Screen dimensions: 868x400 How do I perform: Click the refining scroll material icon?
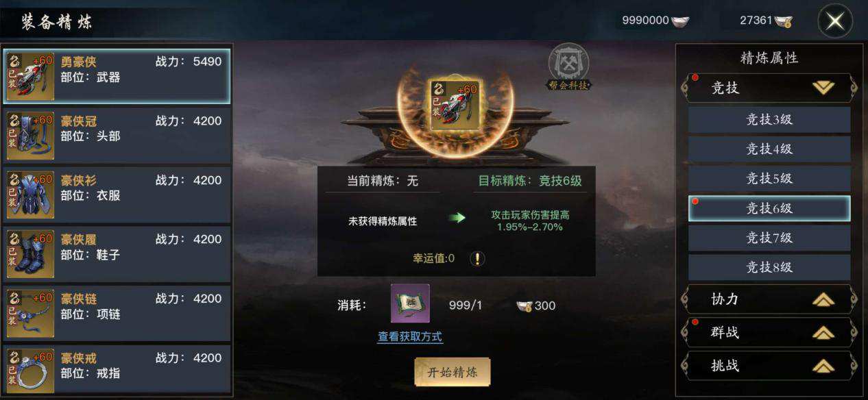pos(410,303)
